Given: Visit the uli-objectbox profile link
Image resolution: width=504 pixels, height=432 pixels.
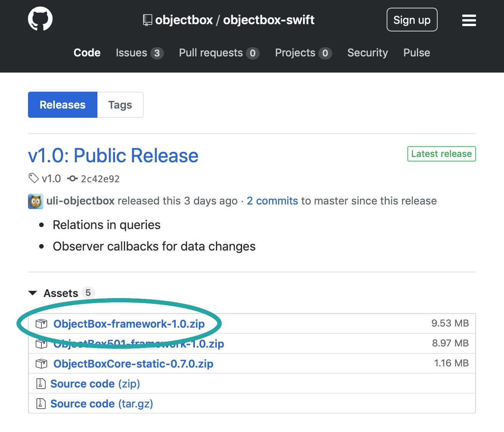Looking at the screenshot, I should tap(81, 201).
